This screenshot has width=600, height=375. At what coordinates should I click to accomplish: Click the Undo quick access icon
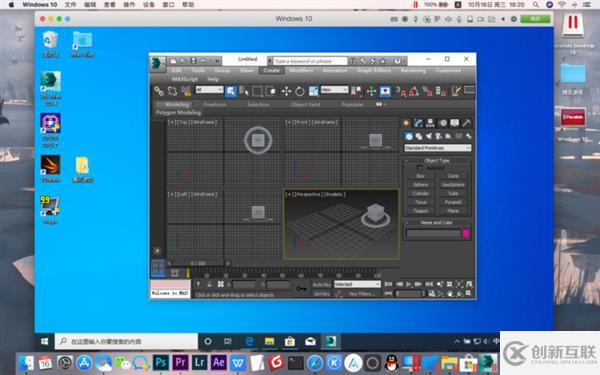pyautogui.click(x=203, y=61)
